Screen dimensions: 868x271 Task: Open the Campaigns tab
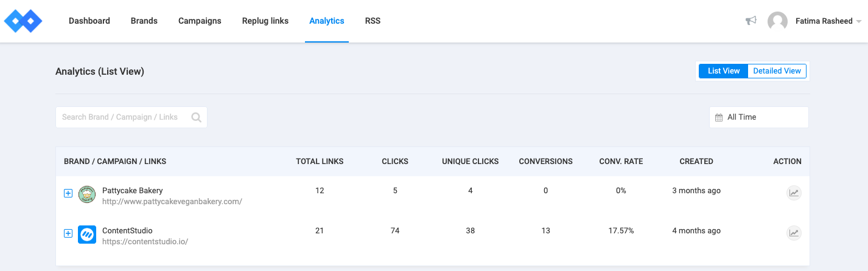(200, 21)
